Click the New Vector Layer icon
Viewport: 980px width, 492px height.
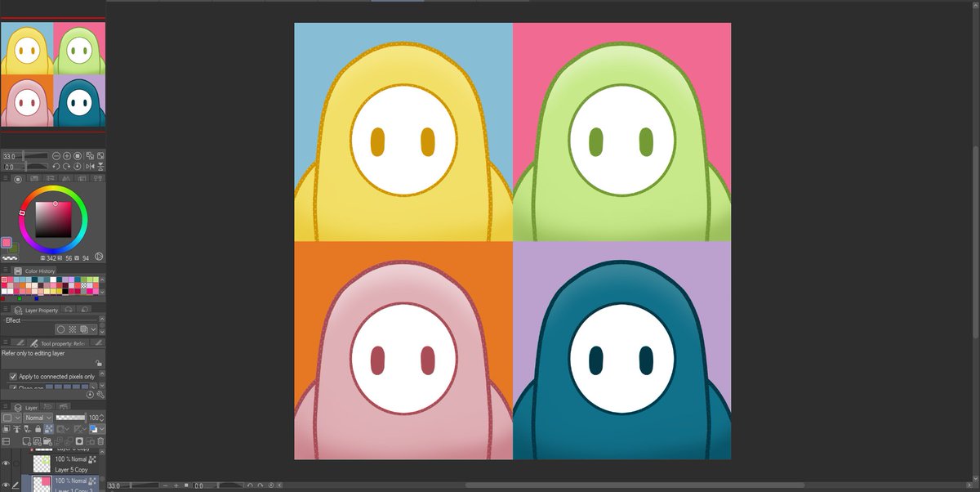pyautogui.click(x=37, y=441)
